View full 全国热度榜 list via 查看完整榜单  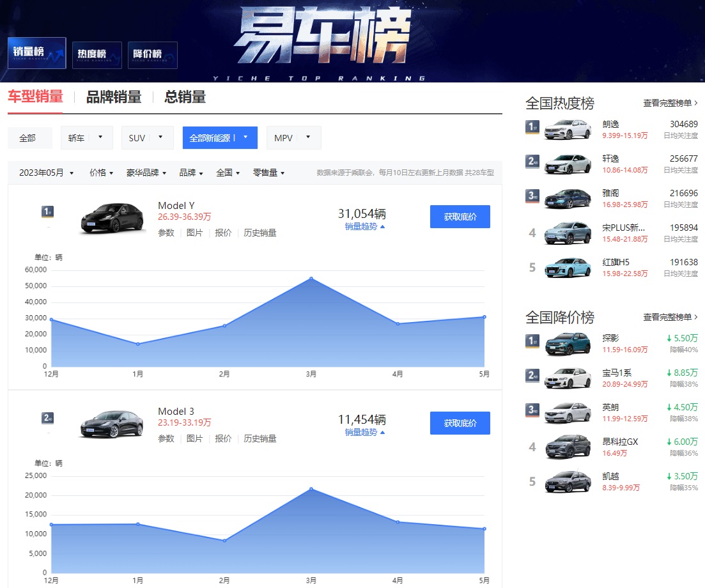pos(670,103)
